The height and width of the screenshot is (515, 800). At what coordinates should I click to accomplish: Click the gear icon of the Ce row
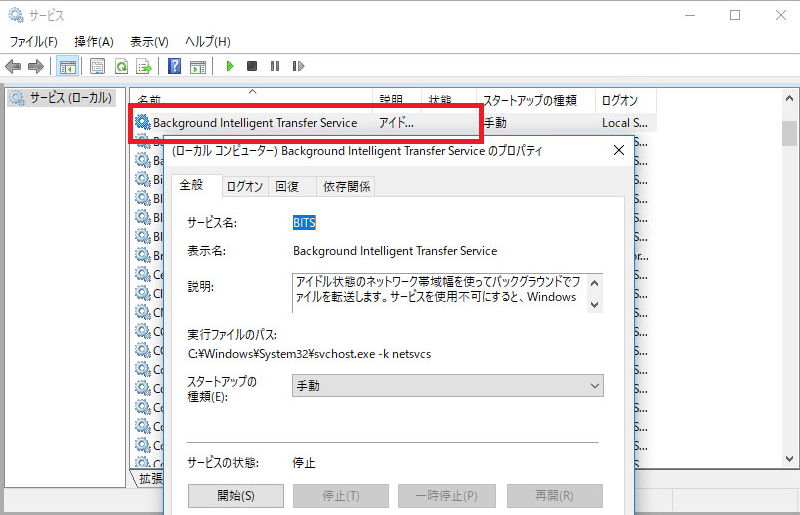[x=143, y=274]
